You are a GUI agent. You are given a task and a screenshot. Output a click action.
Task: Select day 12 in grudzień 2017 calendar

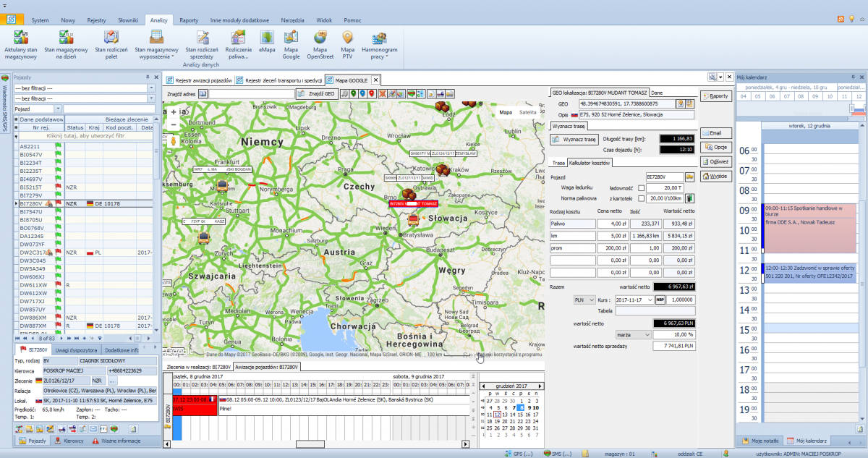coord(495,414)
